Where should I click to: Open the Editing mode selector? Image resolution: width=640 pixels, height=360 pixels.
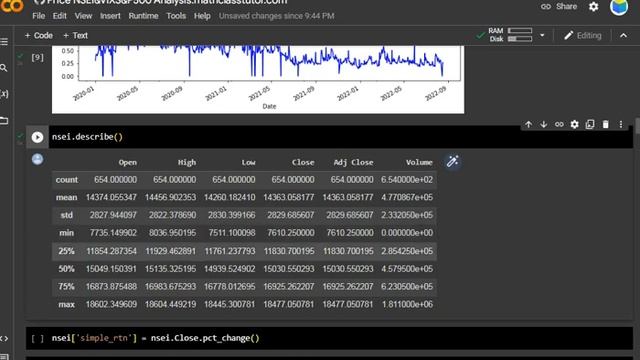pos(582,36)
